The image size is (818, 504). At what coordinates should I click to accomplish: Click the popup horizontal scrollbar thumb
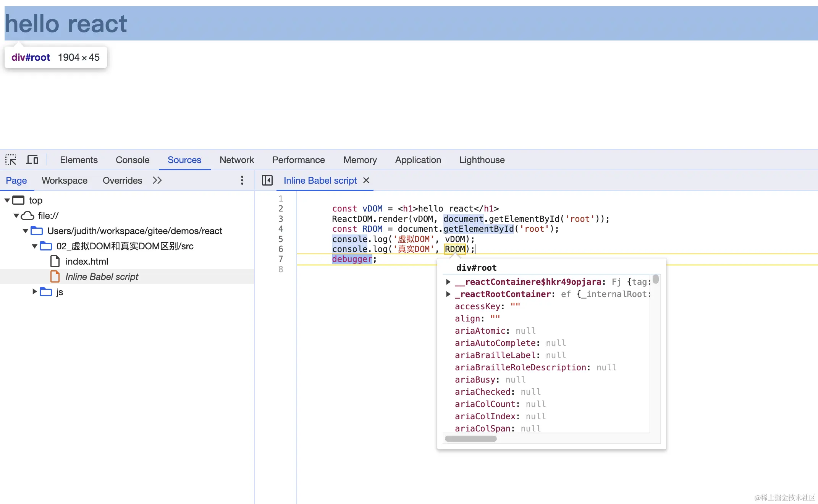[470, 439]
